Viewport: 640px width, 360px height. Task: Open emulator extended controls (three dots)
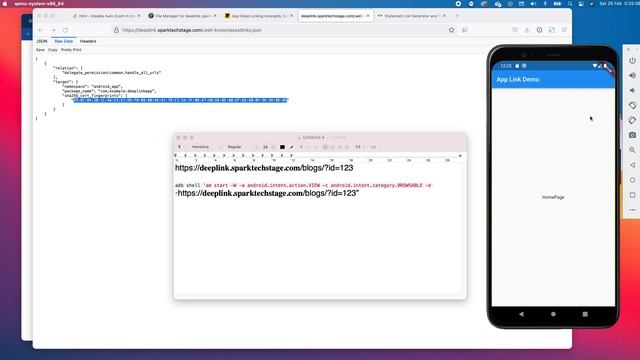[x=632, y=210]
